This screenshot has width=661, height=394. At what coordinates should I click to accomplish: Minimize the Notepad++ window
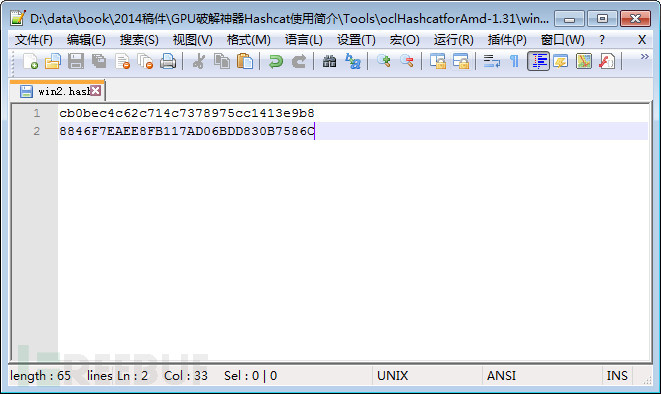(570, 19)
